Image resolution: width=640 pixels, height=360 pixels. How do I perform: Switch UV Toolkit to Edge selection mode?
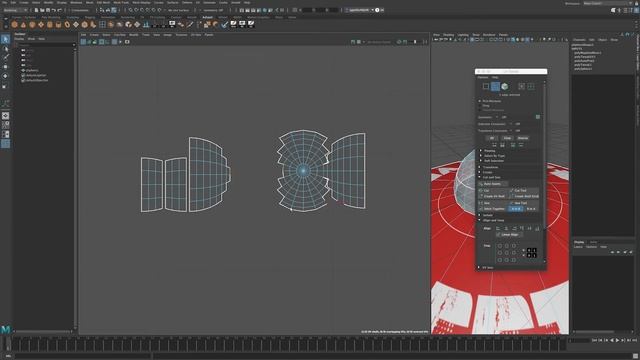[495, 86]
